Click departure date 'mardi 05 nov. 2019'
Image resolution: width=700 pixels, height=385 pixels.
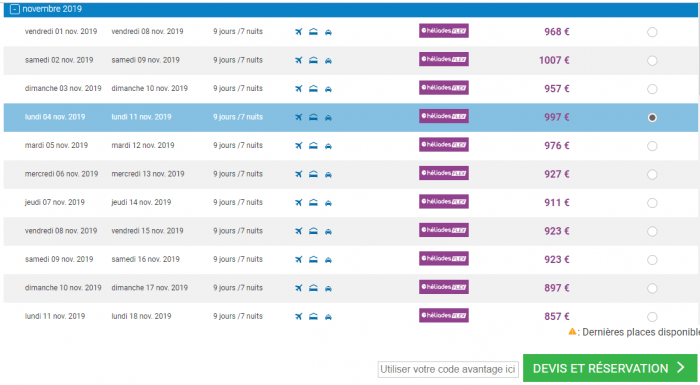[56, 145]
